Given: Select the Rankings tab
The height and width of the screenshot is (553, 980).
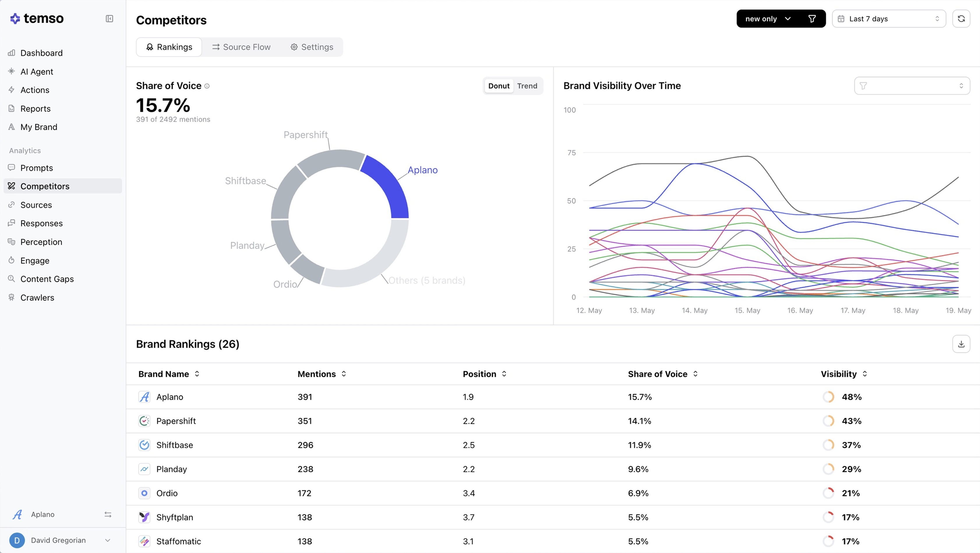Looking at the screenshot, I should point(169,47).
